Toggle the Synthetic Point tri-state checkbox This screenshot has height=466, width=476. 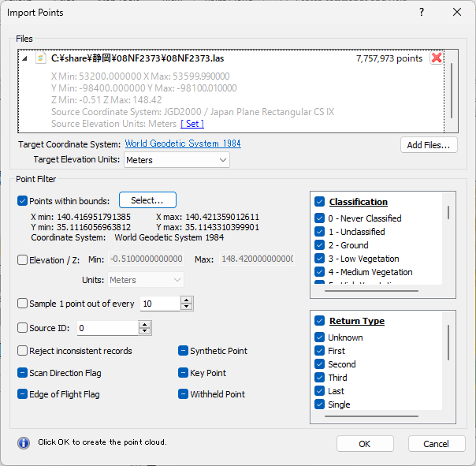[183, 351]
